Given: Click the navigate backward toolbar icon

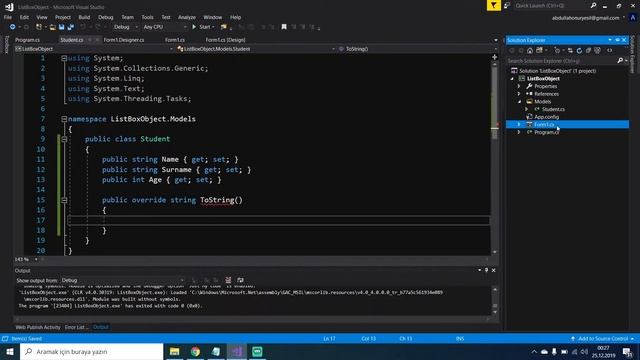Looking at the screenshot, I should click(13, 27).
